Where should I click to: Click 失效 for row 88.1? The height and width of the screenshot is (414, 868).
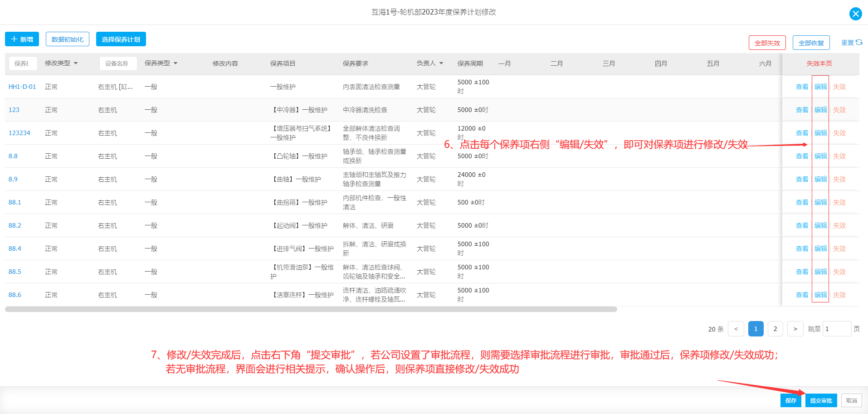tap(839, 202)
